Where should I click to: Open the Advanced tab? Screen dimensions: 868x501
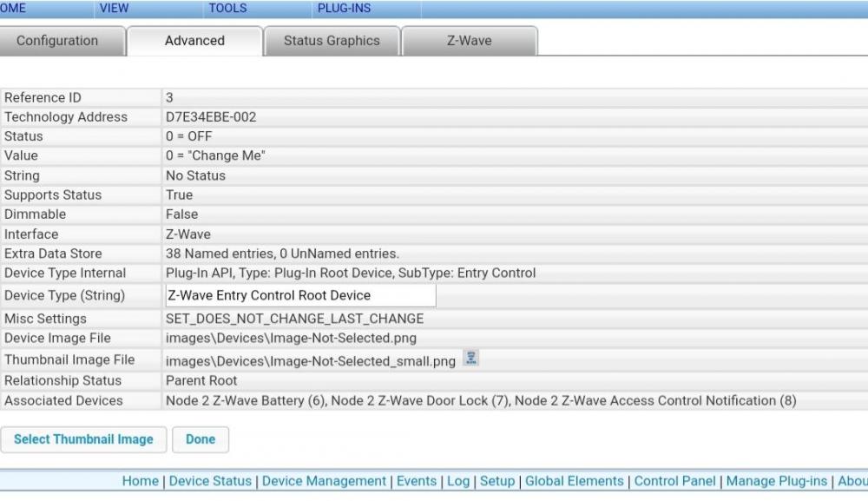194,41
